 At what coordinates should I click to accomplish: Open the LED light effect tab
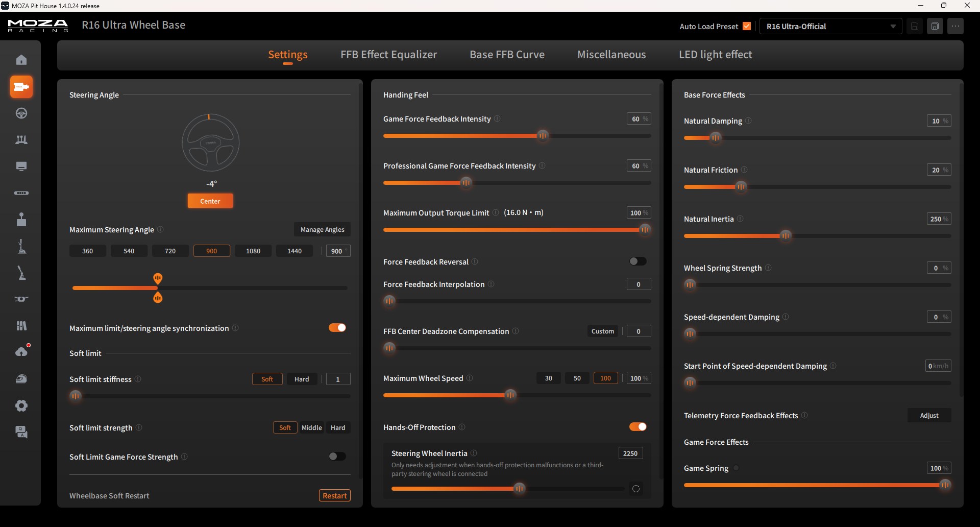[x=716, y=55]
